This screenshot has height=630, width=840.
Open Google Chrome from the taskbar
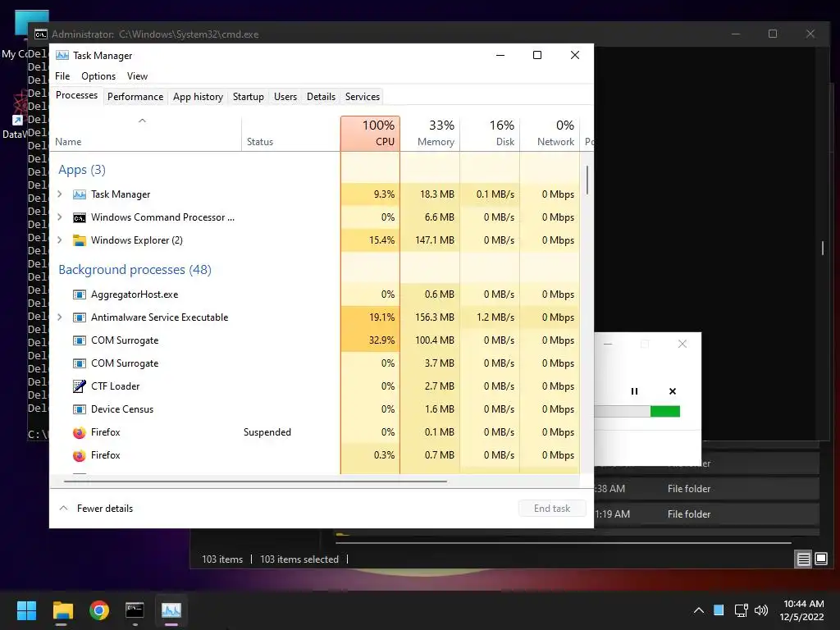tap(99, 610)
